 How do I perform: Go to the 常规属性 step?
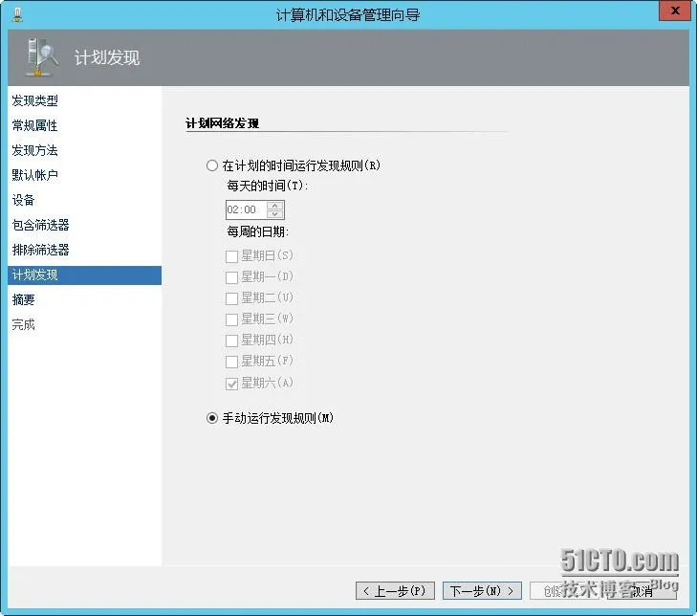point(35,125)
